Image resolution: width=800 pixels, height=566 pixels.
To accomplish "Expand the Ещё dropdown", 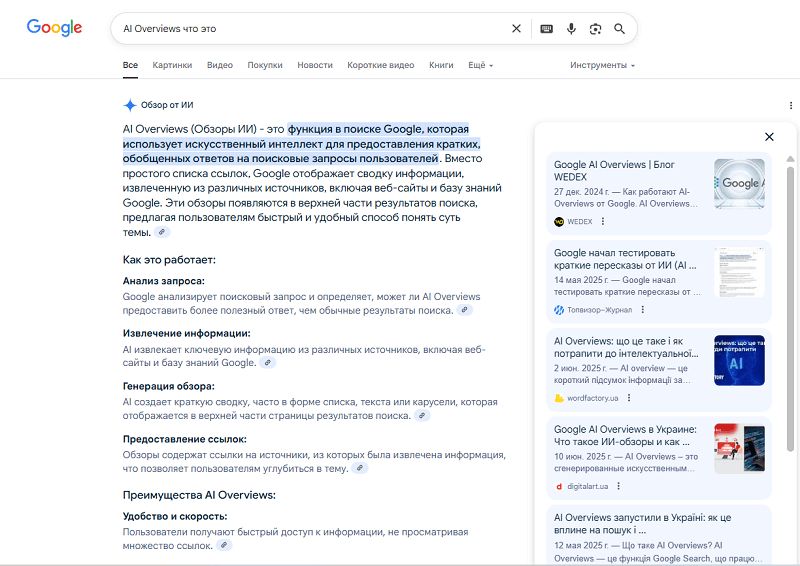I will point(481,65).
